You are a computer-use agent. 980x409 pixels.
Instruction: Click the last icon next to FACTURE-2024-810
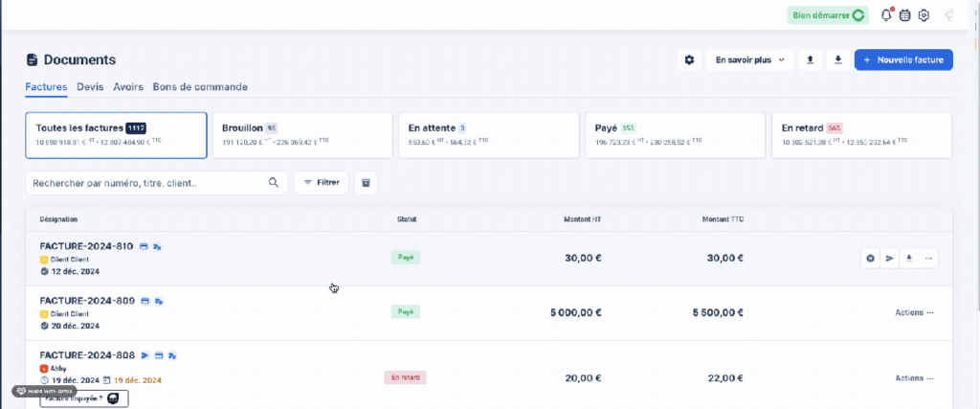158,247
